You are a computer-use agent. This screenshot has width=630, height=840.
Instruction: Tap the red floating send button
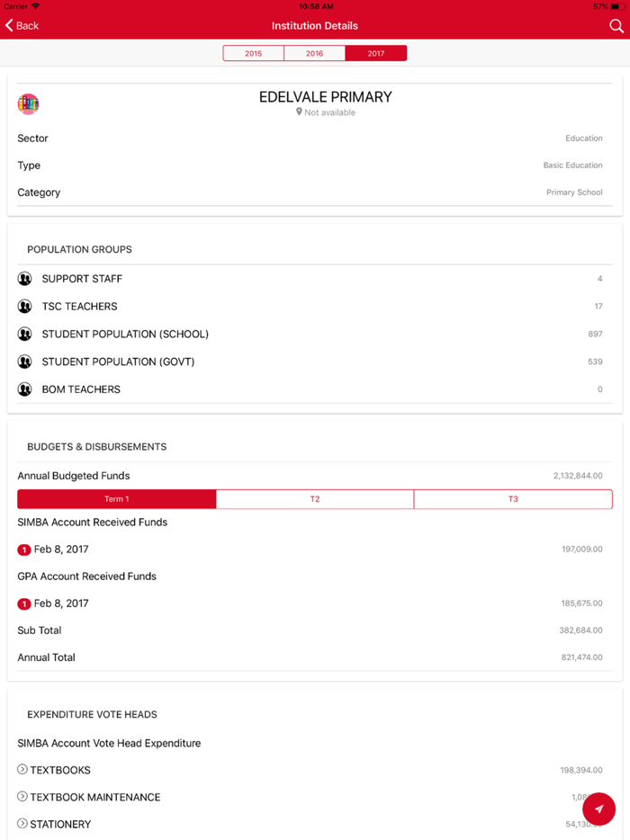tap(598, 809)
